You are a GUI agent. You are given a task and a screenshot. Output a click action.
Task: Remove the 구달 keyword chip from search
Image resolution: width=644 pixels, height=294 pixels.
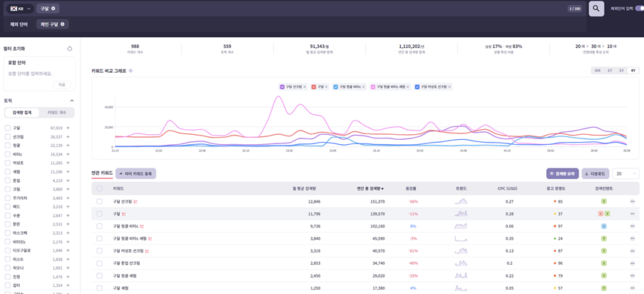[x=53, y=9]
